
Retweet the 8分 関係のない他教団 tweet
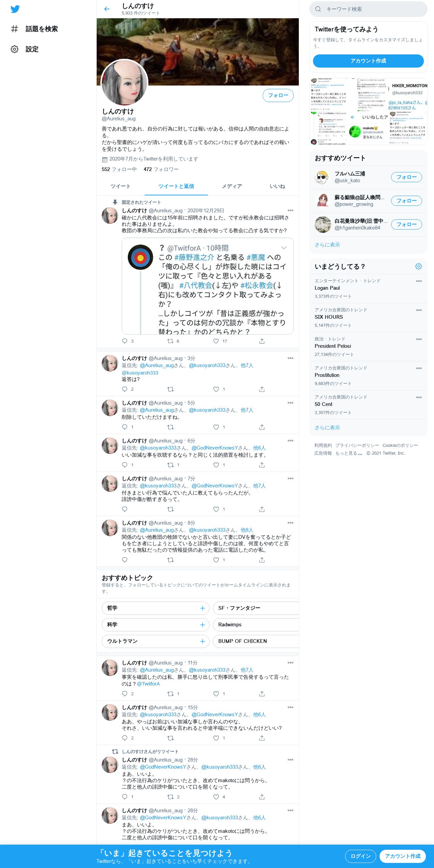click(x=170, y=560)
